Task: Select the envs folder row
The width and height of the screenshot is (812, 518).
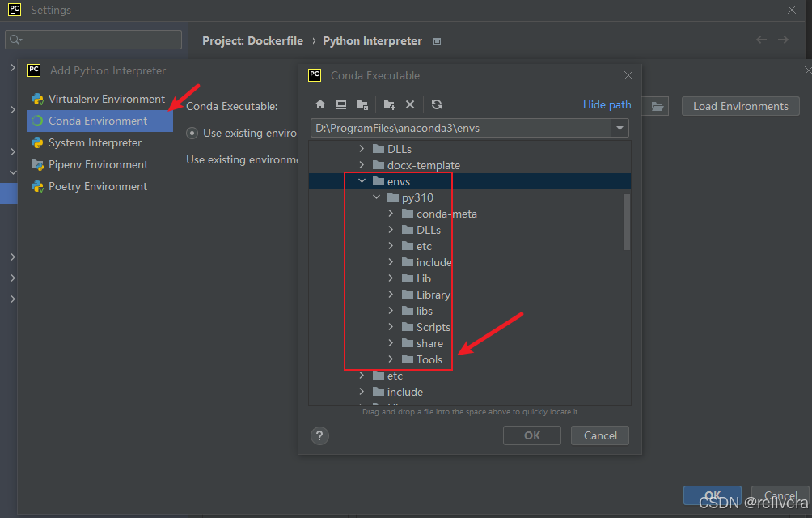Action: (x=470, y=181)
